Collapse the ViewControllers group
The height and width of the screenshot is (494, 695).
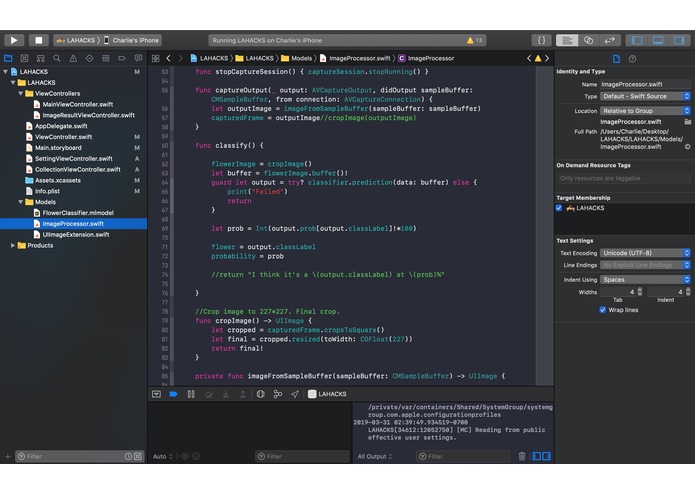click(x=20, y=93)
